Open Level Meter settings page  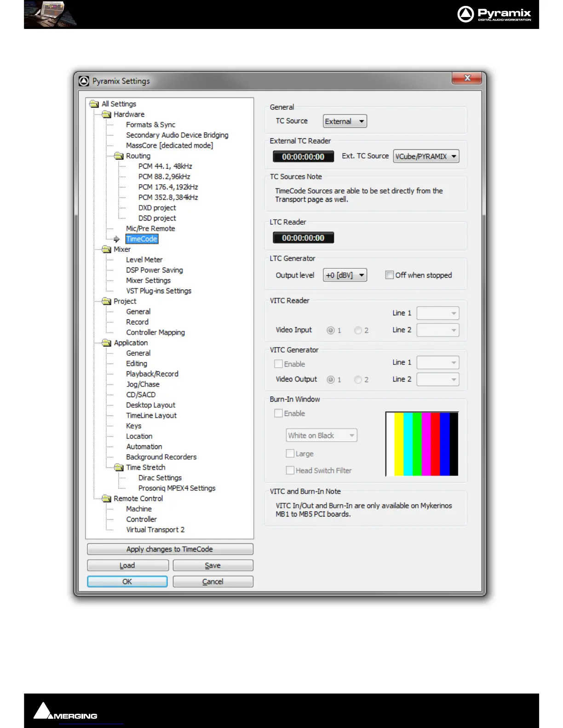tap(144, 260)
